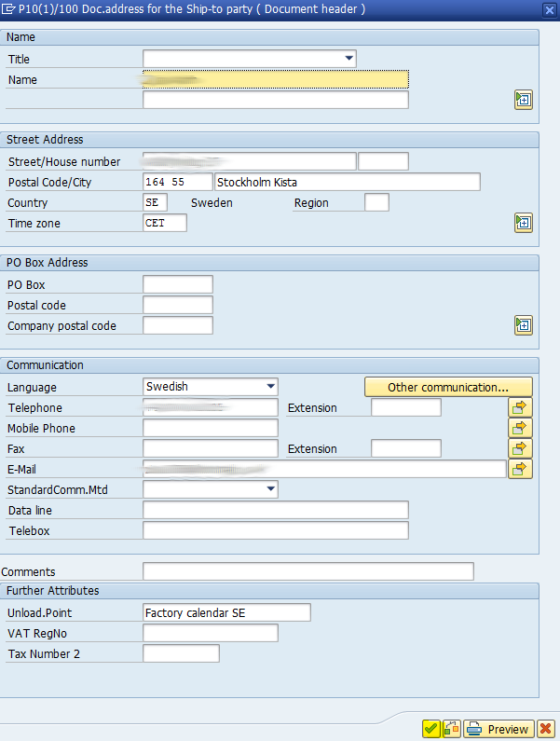
Task: Open additional mobile phone numbers arrow icon
Action: point(520,428)
